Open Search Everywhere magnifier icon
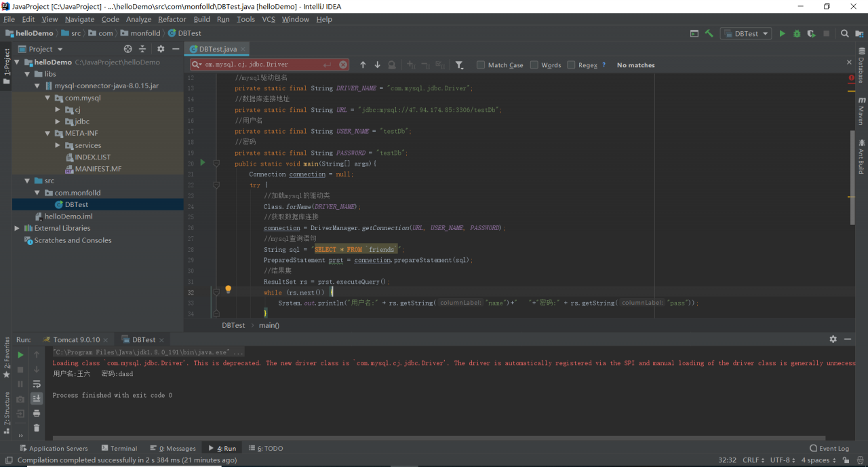 coord(845,33)
